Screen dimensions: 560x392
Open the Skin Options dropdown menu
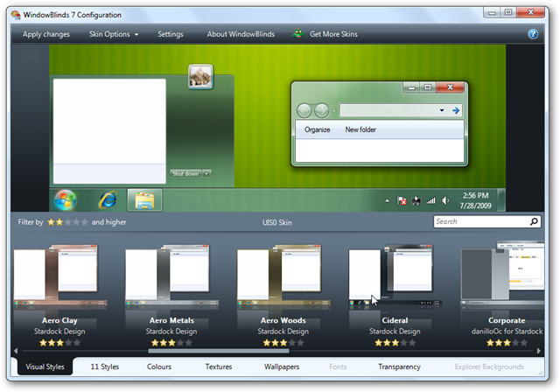114,34
